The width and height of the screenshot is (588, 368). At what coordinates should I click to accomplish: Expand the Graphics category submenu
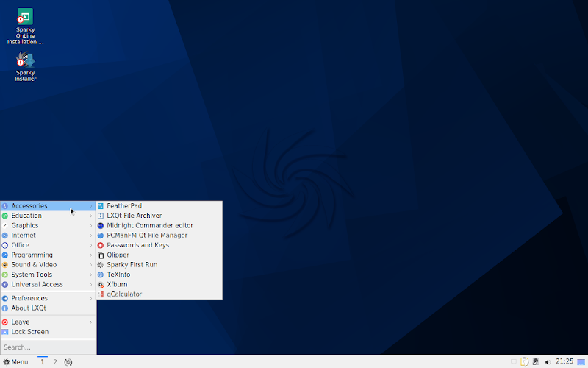click(48, 225)
